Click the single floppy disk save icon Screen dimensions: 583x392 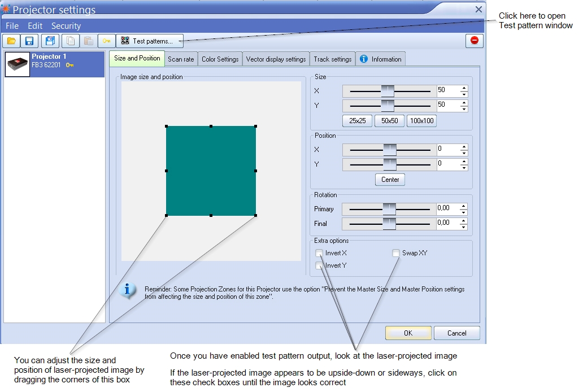point(30,41)
